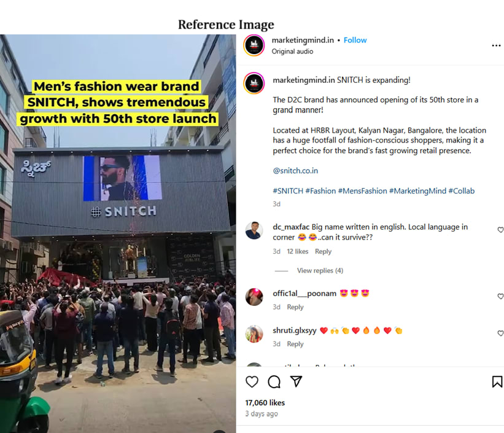The width and height of the screenshot is (504, 433).
Task: View the 17,060 likes list
Action: pyautogui.click(x=265, y=403)
